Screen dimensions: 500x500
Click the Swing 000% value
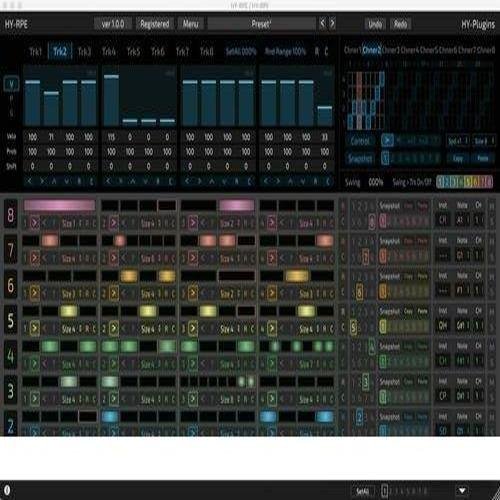point(376,182)
